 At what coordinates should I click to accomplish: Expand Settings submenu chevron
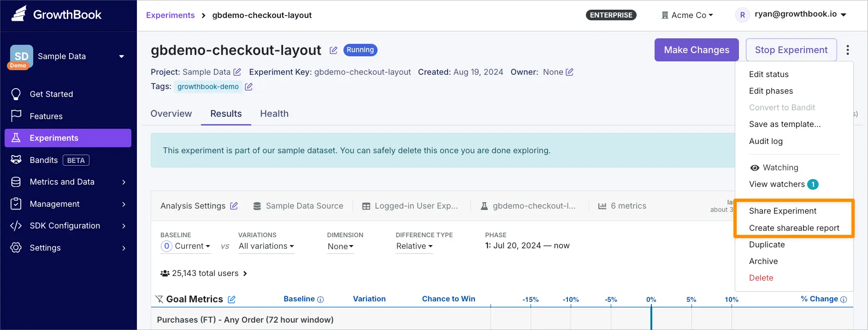pos(124,248)
